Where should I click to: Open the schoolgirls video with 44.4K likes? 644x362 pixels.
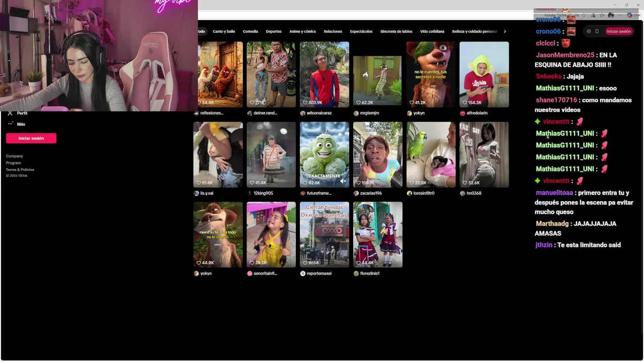(377, 235)
